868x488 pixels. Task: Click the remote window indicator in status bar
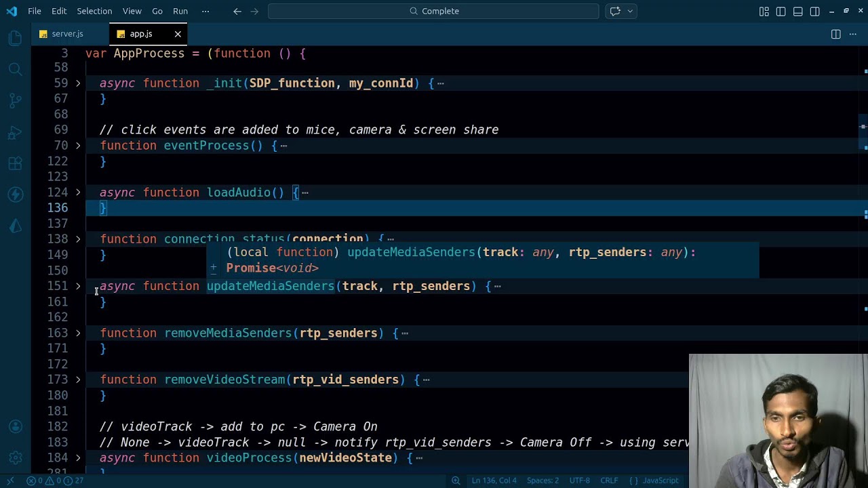[x=9, y=481]
